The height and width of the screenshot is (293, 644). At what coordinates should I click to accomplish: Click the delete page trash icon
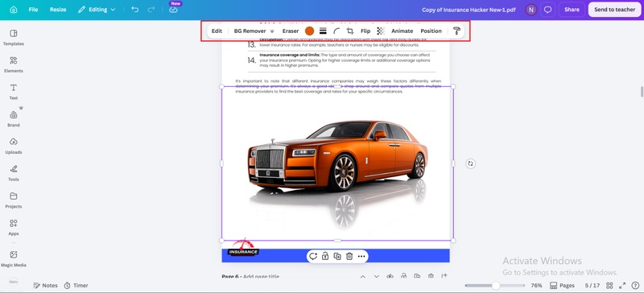pyautogui.click(x=431, y=276)
